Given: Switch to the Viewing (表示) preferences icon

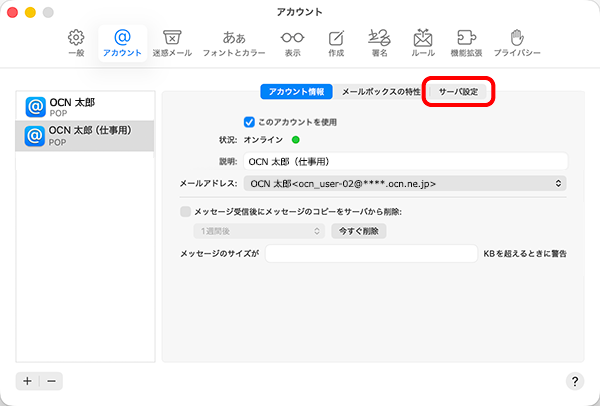Looking at the screenshot, I should point(292,40).
